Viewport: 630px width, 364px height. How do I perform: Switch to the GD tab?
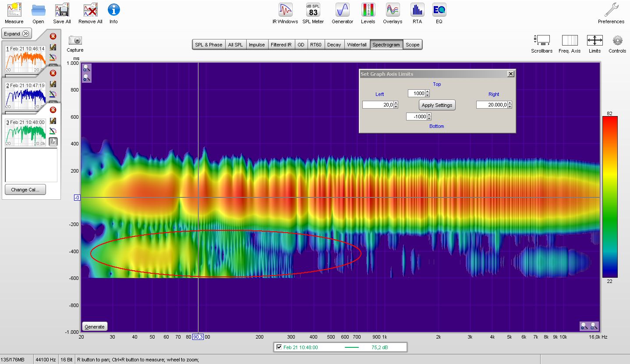[301, 45]
